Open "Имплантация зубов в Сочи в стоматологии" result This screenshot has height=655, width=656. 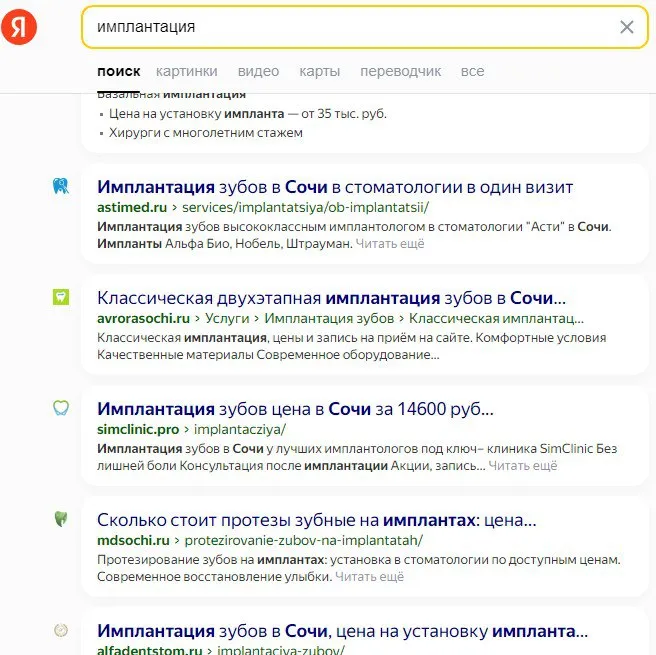[335, 187]
